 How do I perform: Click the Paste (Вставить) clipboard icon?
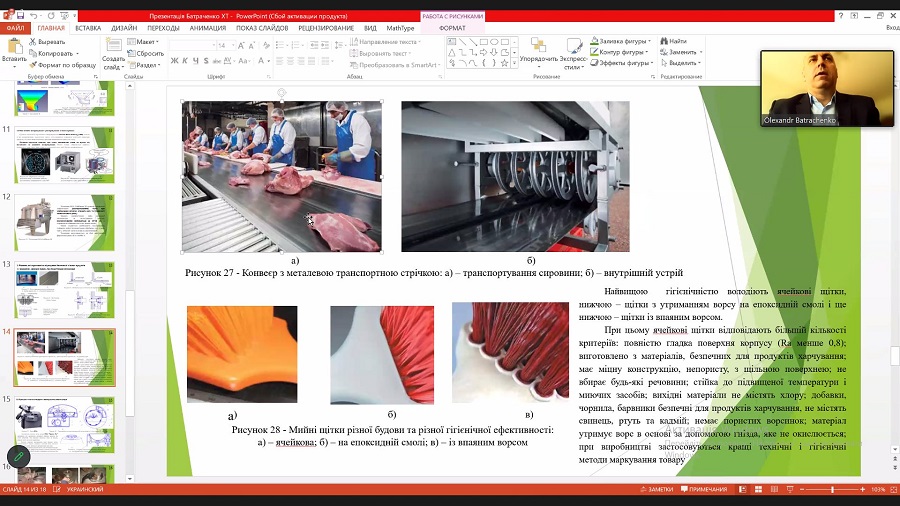pyautogui.click(x=14, y=47)
